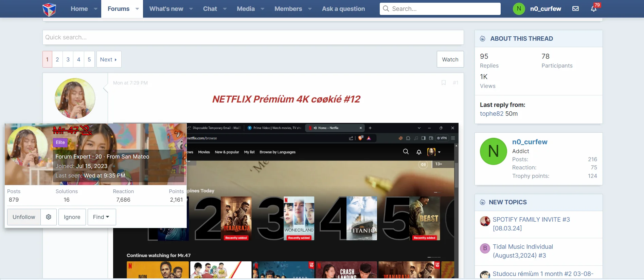This screenshot has height=280, width=644.
Task: Watch this thread
Action: pos(450,59)
